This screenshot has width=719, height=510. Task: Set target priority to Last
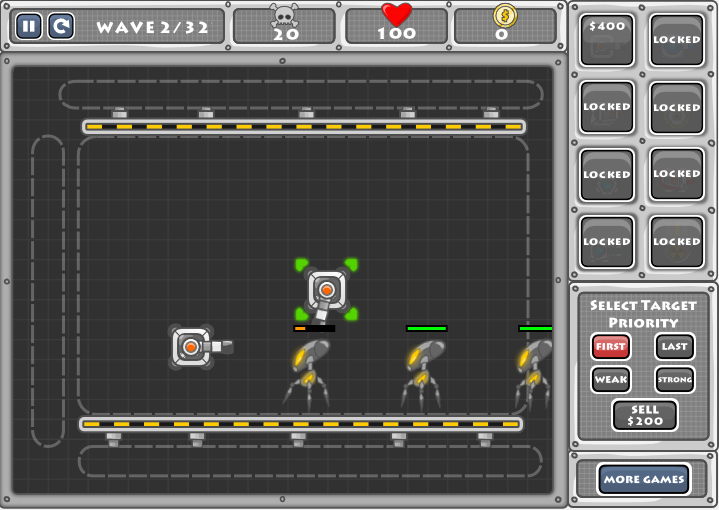(675, 346)
